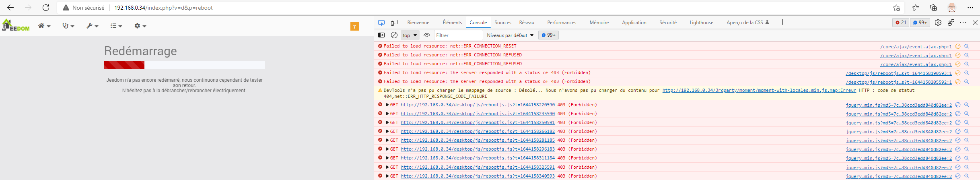Open the Éléments tab
This screenshot has height=180, width=980.
[452, 23]
